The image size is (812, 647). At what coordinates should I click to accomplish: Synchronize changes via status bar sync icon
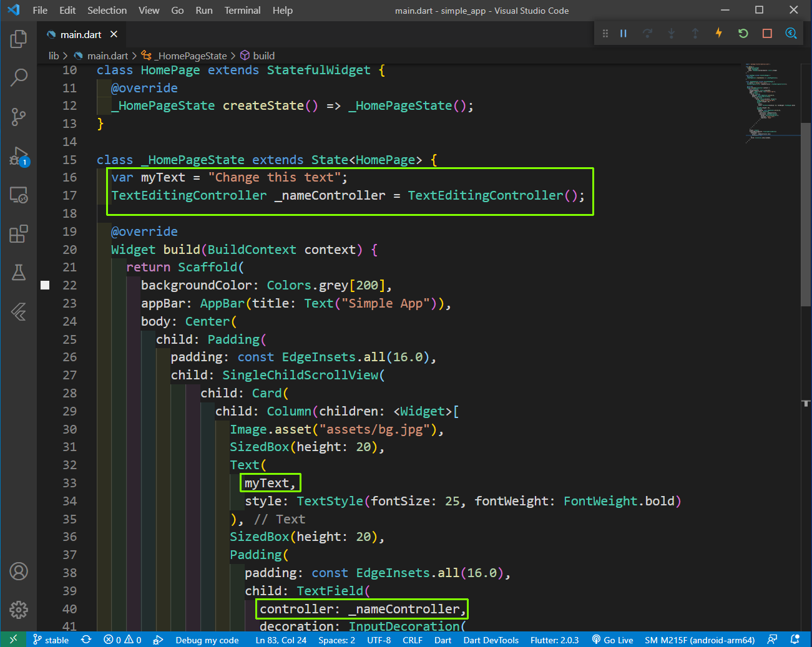point(86,640)
